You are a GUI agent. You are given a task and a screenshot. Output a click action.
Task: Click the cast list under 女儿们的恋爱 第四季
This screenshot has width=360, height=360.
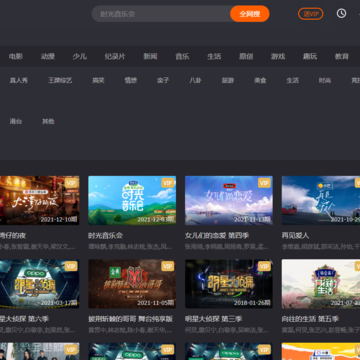point(227,247)
